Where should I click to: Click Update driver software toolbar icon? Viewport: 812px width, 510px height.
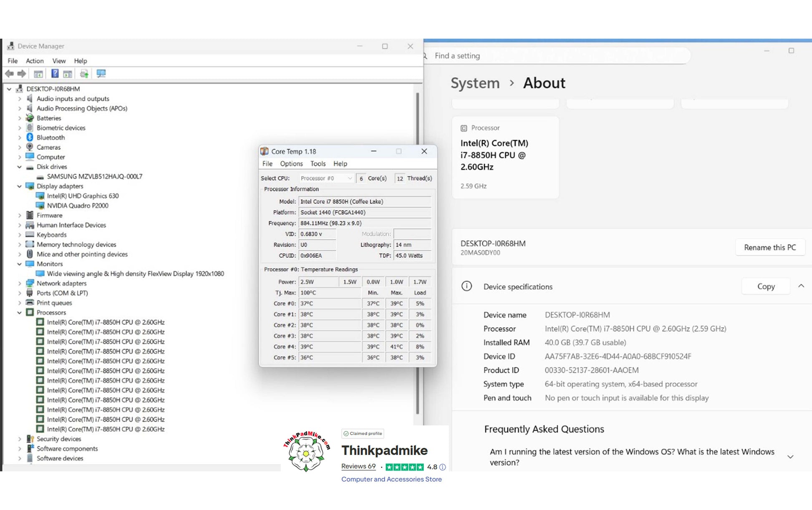point(84,74)
